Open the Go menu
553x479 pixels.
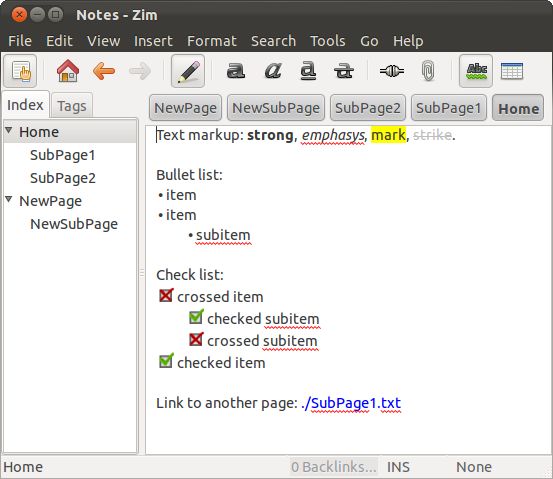tap(369, 41)
